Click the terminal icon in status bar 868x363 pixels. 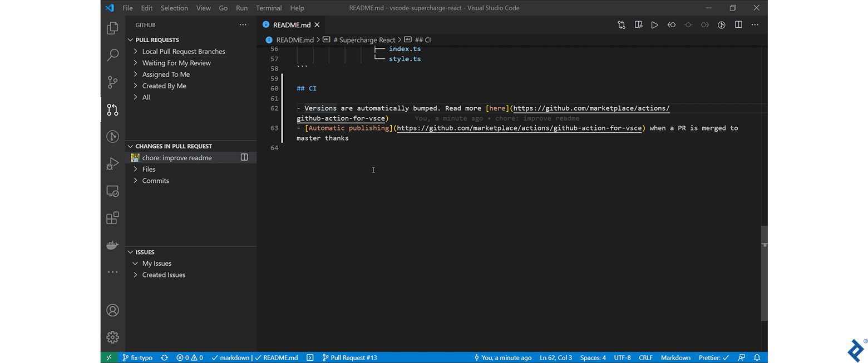click(x=310, y=357)
